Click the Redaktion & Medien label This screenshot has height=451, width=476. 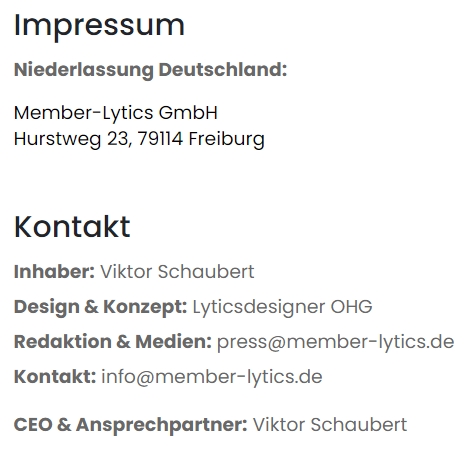pos(113,342)
